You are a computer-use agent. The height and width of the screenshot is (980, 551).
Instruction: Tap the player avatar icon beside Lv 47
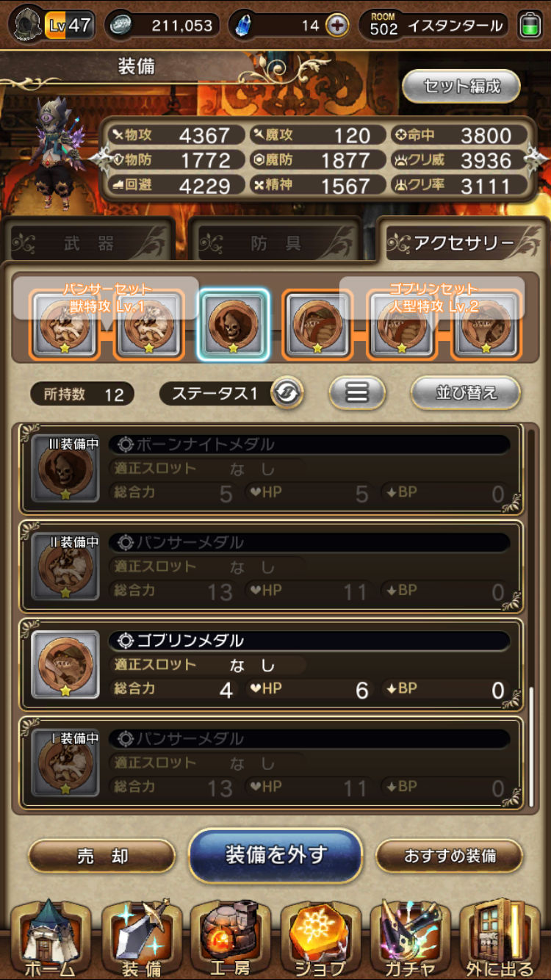[27, 25]
